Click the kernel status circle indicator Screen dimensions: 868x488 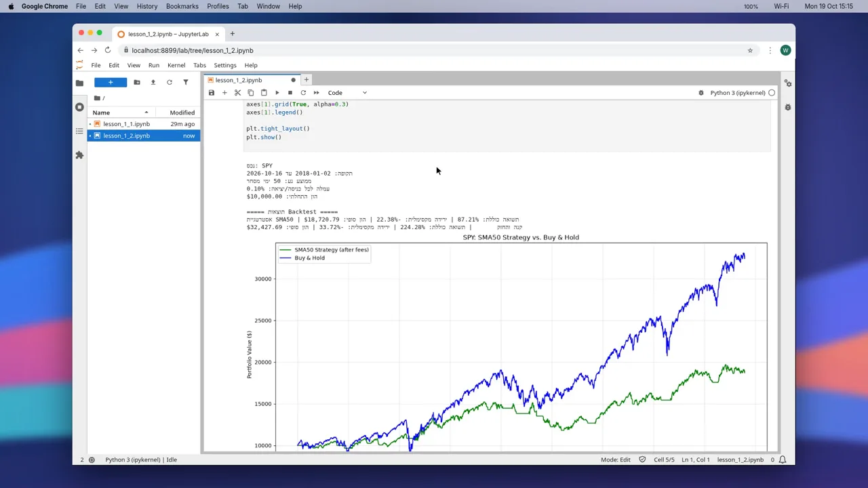point(772,93)
